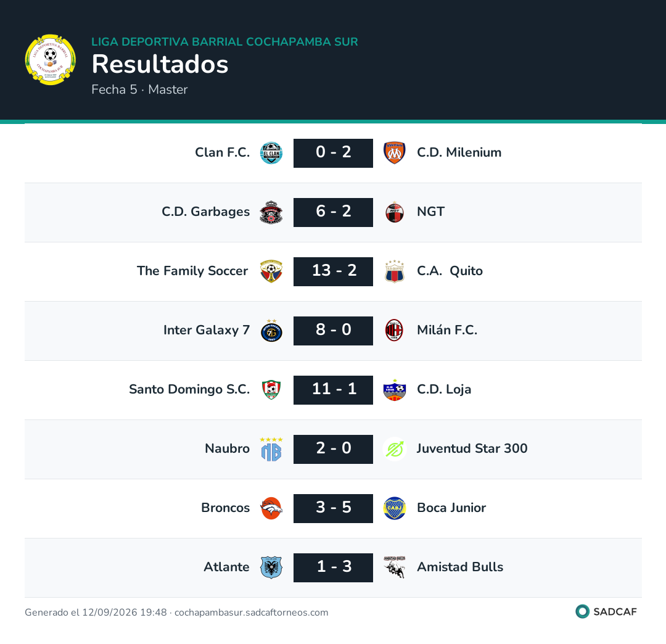Click the Liga Deportiva Barrial Cochapamba Sur title

pyautogui.click(x=224, y=41)
